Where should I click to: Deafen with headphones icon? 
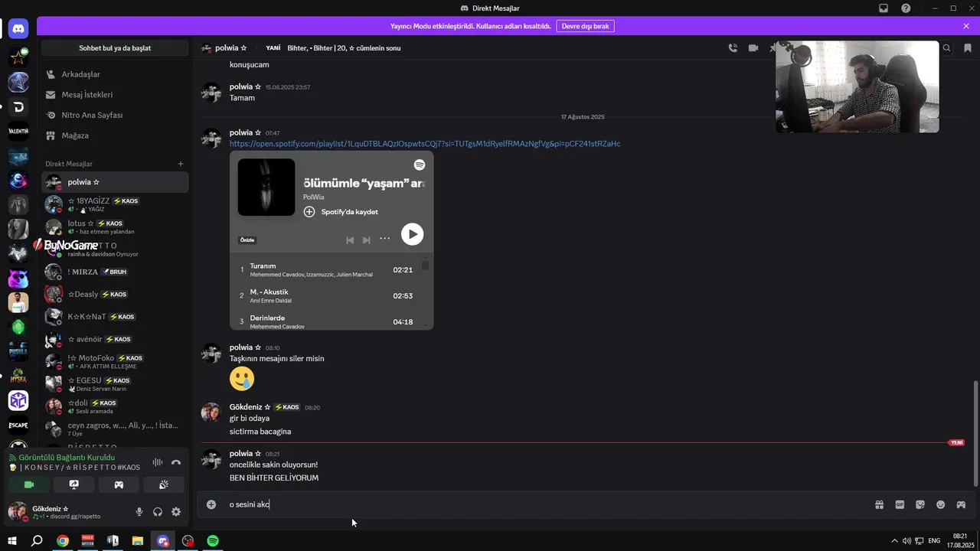pos(158,512)
